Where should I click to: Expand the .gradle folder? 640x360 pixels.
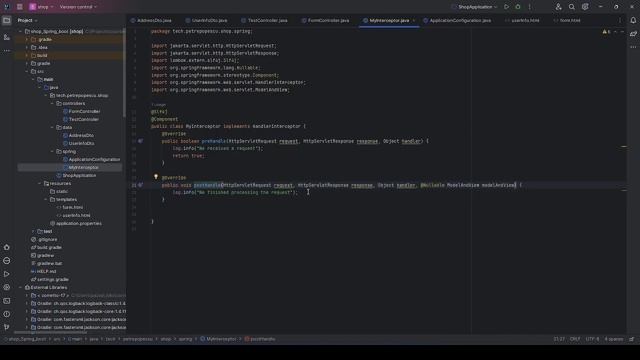pos(27,40)
